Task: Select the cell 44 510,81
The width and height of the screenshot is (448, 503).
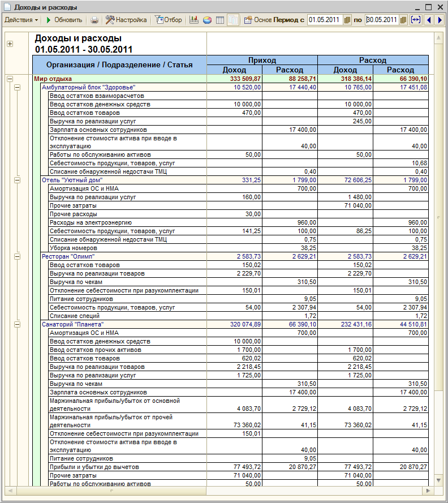Action: click(x=401, y=325)
